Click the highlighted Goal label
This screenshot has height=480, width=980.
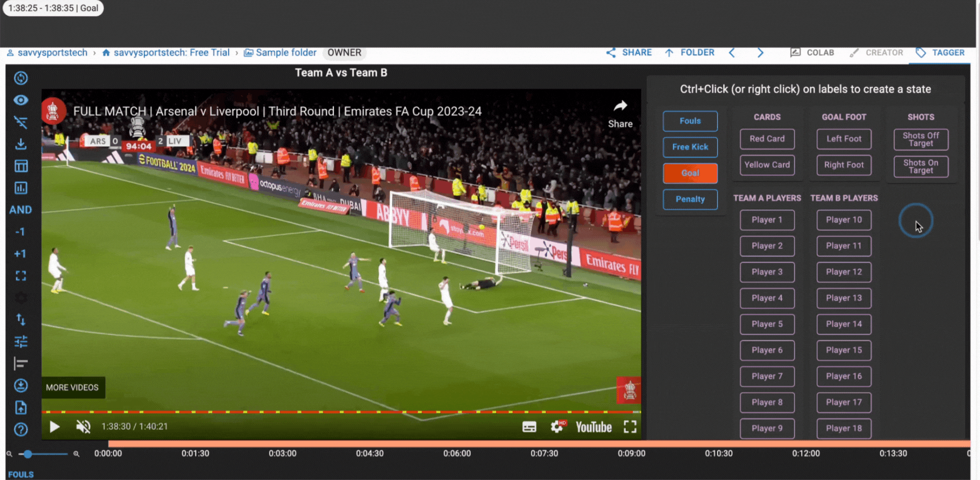click(x=690, y=173)
